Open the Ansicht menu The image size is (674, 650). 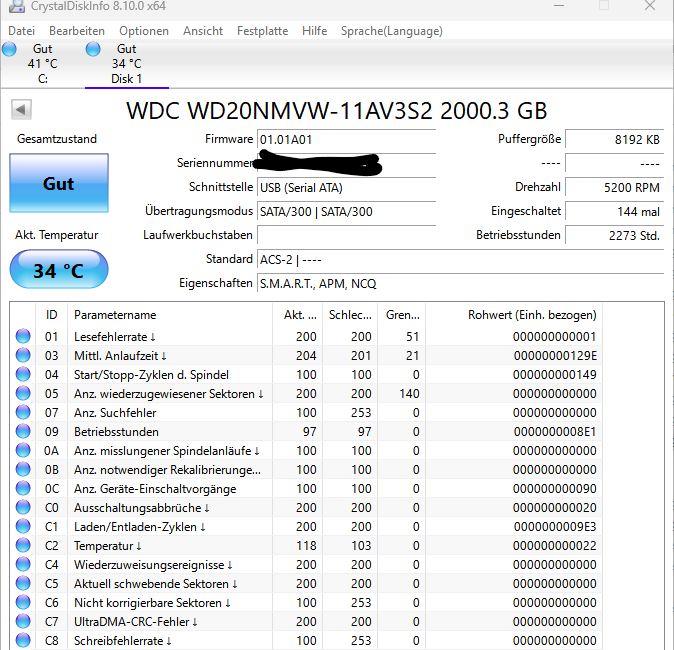[x=203, y=31]
